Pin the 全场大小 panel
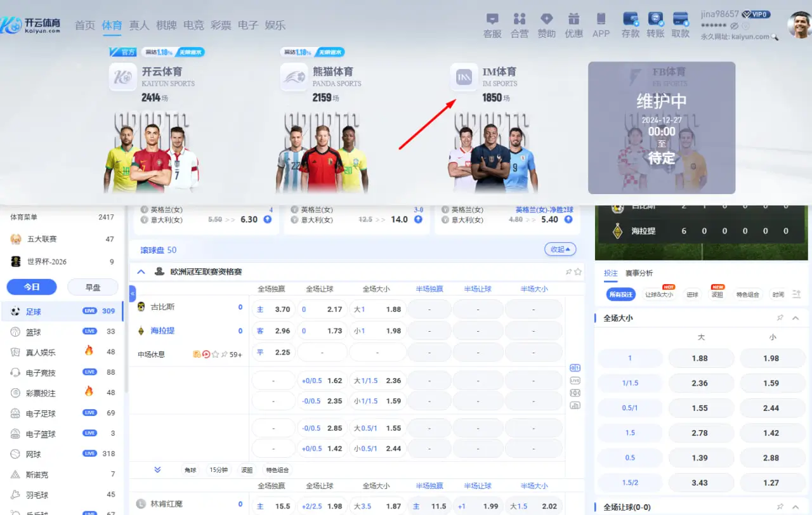Image resolution: width=812 pixels, height=515 pixels. click(780, 318)
